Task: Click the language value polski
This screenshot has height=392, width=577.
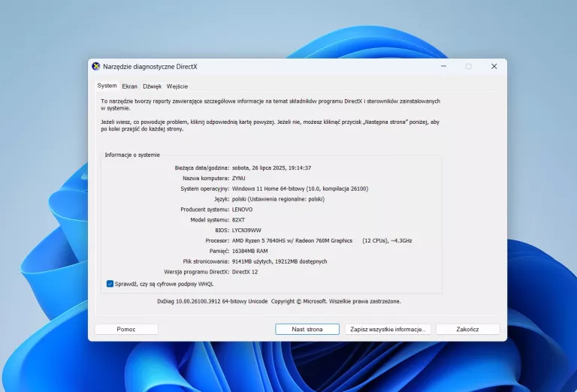Action: (278, 199)
